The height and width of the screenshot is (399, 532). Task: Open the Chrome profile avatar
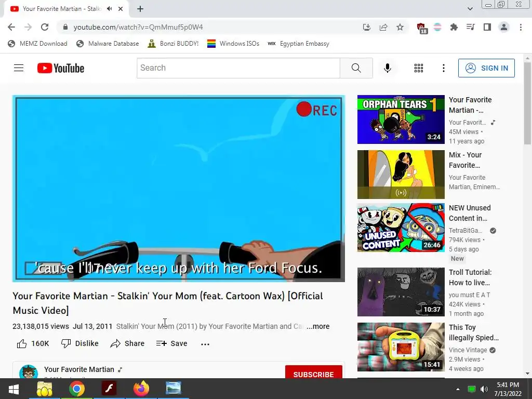pyautogui.click(x=504, y=27)
